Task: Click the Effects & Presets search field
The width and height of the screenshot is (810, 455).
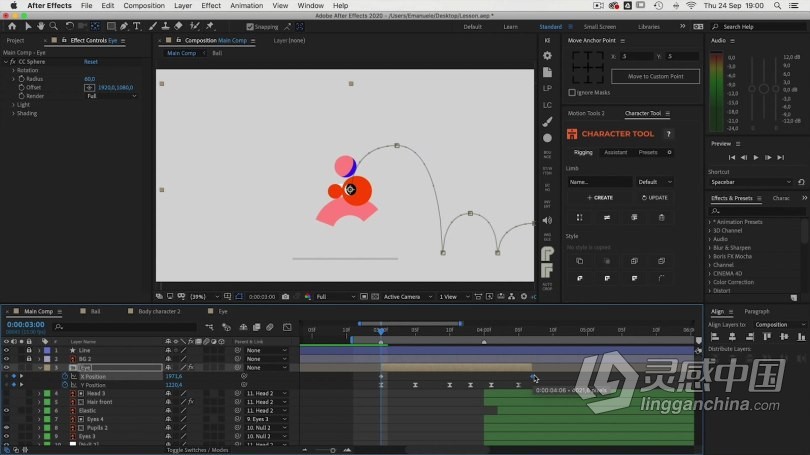Action: pos(757,211)
